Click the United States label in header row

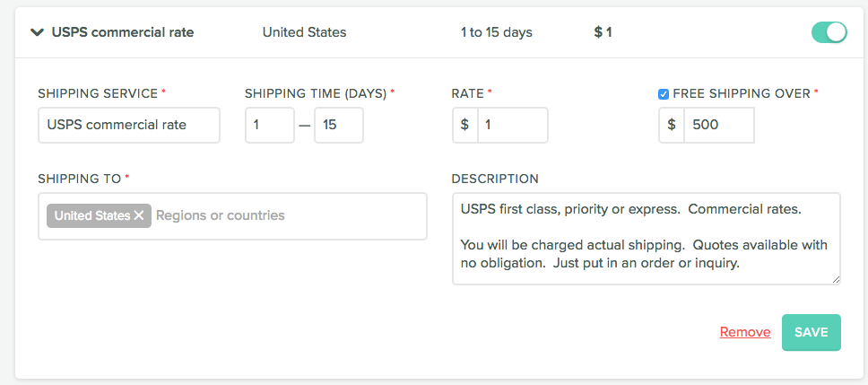point(304,32)
